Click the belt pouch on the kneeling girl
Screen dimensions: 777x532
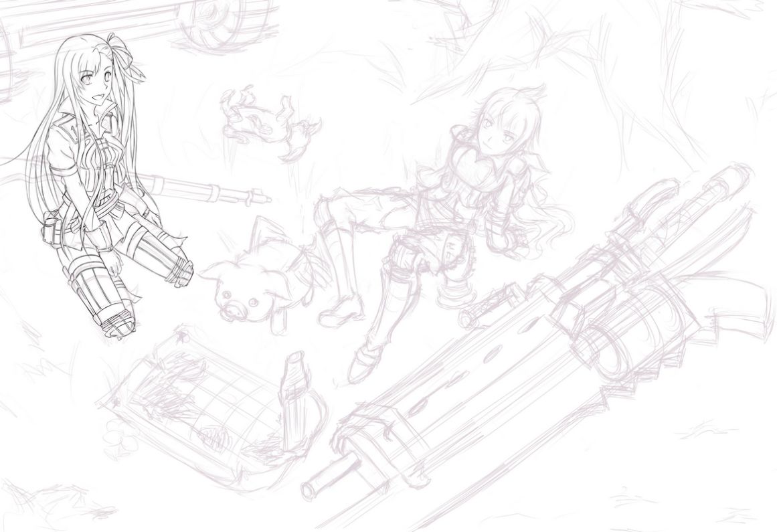[x=52, y=230]
